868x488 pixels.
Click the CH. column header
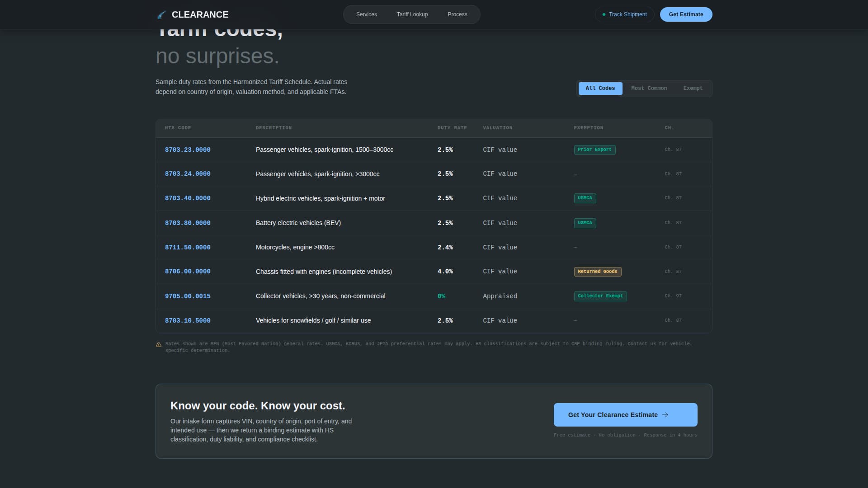coord(669,128)
